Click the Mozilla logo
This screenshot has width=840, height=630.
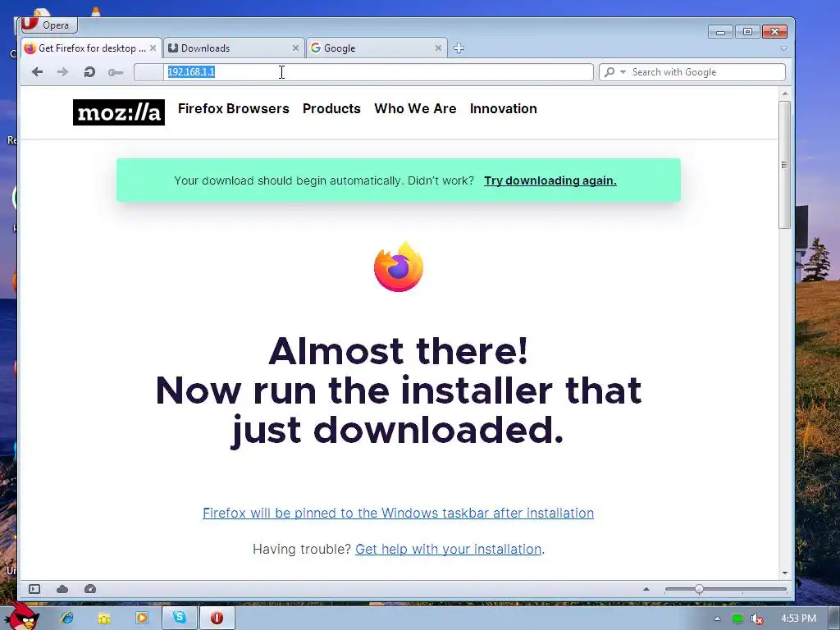click(119, 112)
